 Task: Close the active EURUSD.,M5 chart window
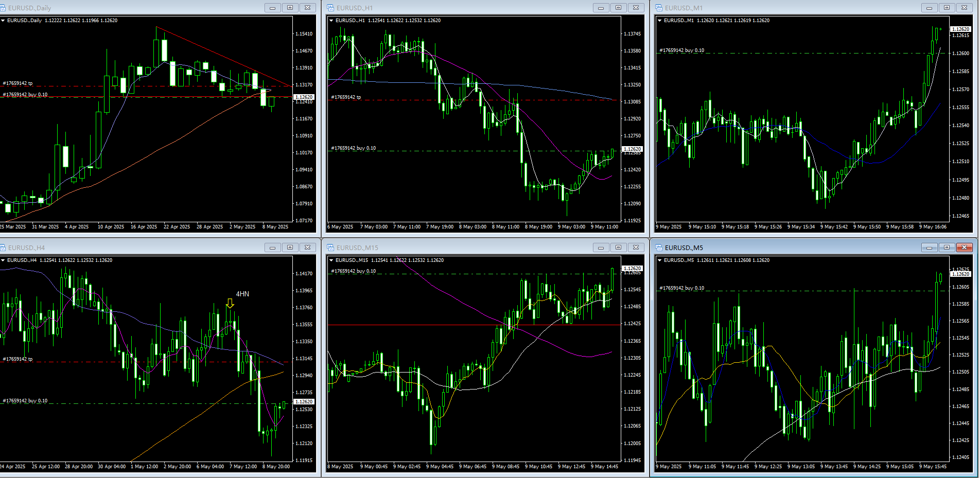tap(965, 247)
